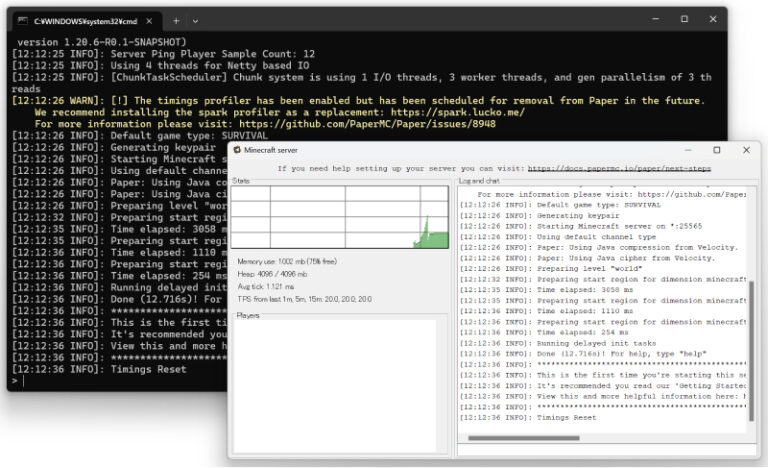
Task: Maximize the terminal window
Action: (684, 19)
